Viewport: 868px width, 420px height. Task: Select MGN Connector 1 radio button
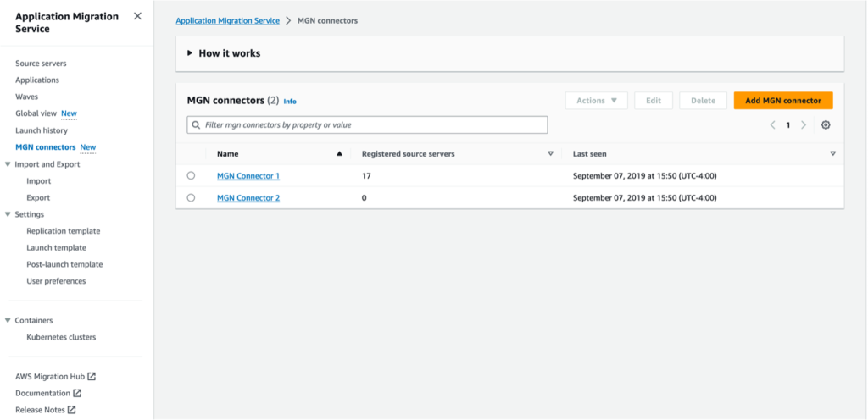(x=191, y=176)
